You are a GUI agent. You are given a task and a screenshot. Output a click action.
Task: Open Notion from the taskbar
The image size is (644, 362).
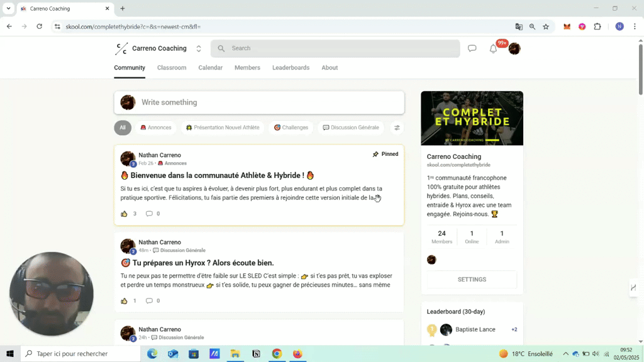[x=257, y=354]
